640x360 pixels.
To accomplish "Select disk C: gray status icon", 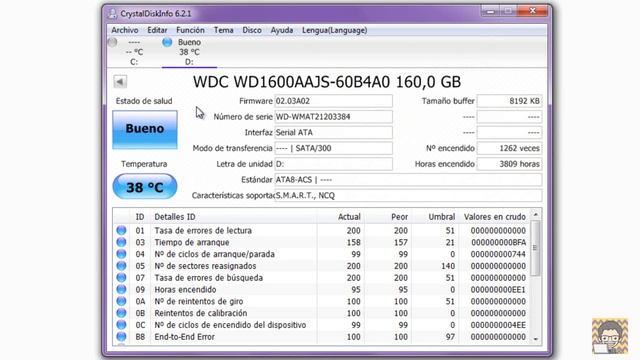I will pyautogui.click(x=113, y=42).
